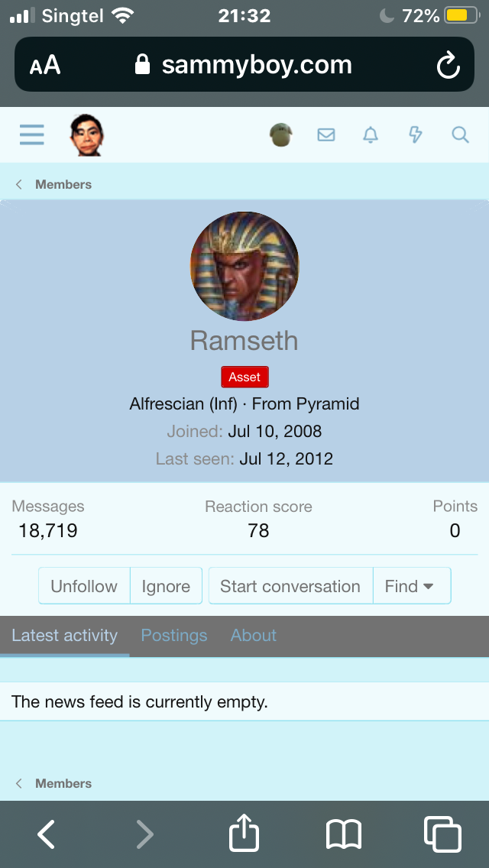Open the search magnifier icon
This screenshot has width=489, height=868.
pos(460,134)
